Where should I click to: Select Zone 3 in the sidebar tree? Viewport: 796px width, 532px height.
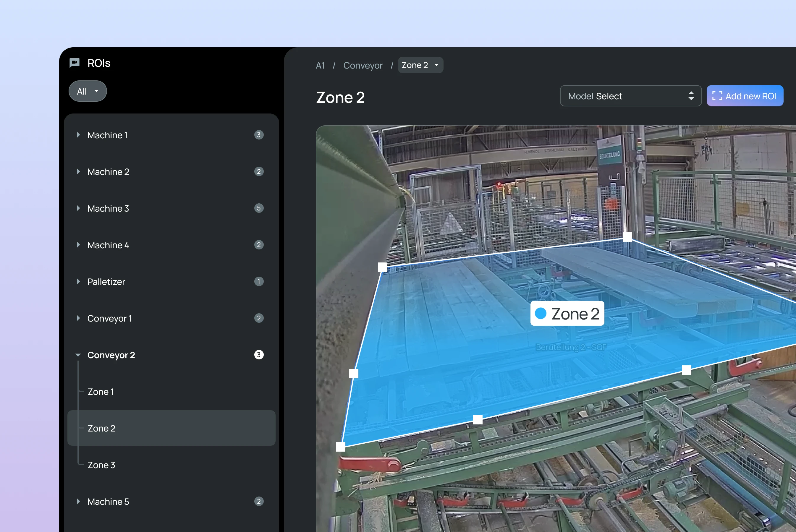101,465
